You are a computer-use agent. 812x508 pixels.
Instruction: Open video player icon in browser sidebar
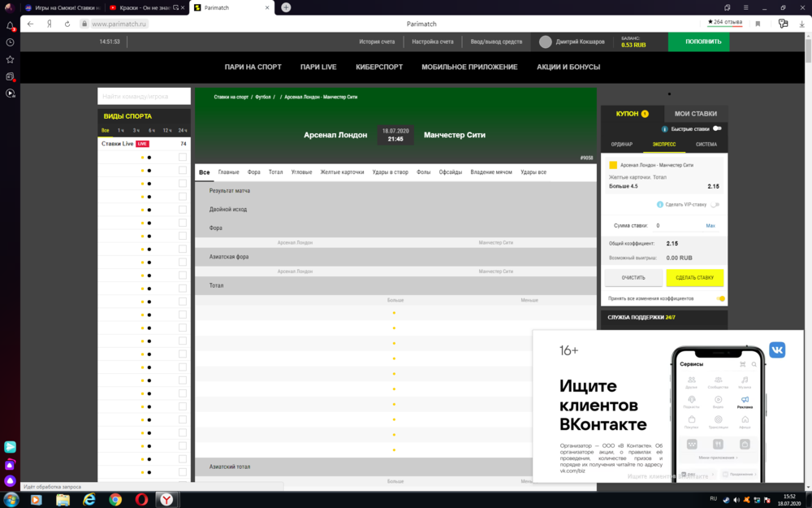click(10, 93)
